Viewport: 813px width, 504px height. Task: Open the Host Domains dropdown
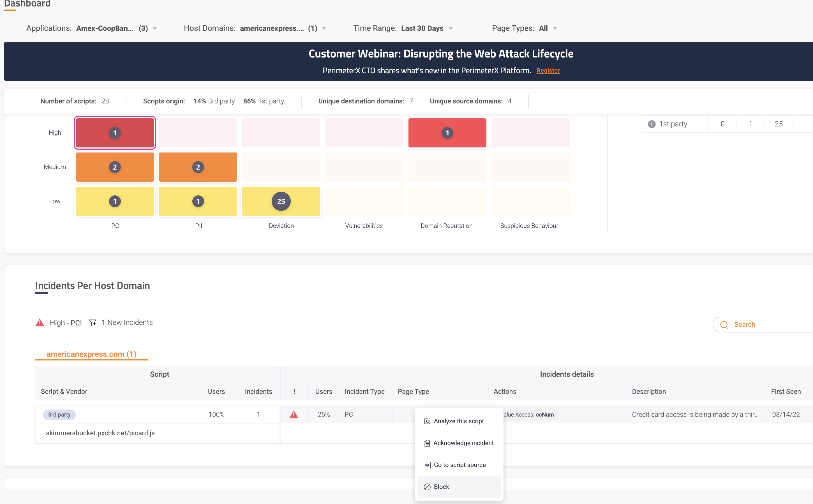tap(324, 29)
